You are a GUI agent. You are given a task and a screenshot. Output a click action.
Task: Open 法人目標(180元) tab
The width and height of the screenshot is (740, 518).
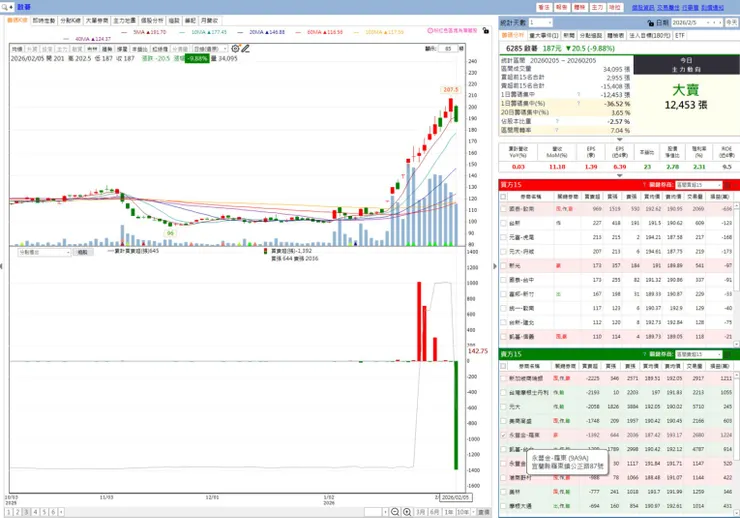pyautogui.click(x=650, y=35)
